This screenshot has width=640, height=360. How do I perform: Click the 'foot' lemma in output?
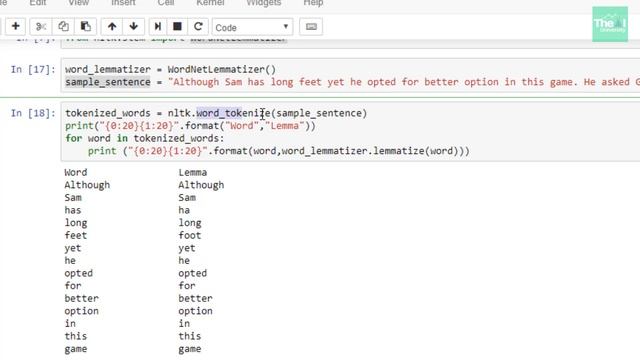[x=190, y=236]
